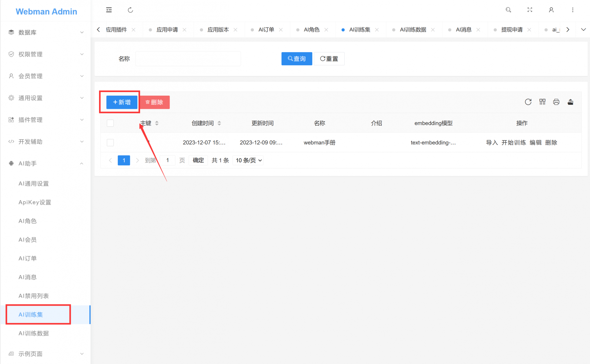Refresh the table with the reload icon
Viewport: 590px width, 364px height.
coord(528,102)
